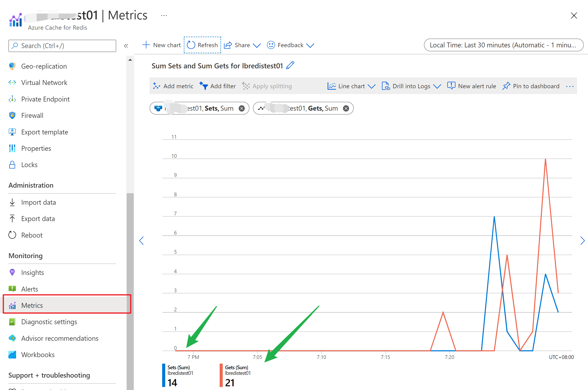588x390 pixels.
Task: Create a New chart
Action: click(161, 45)
